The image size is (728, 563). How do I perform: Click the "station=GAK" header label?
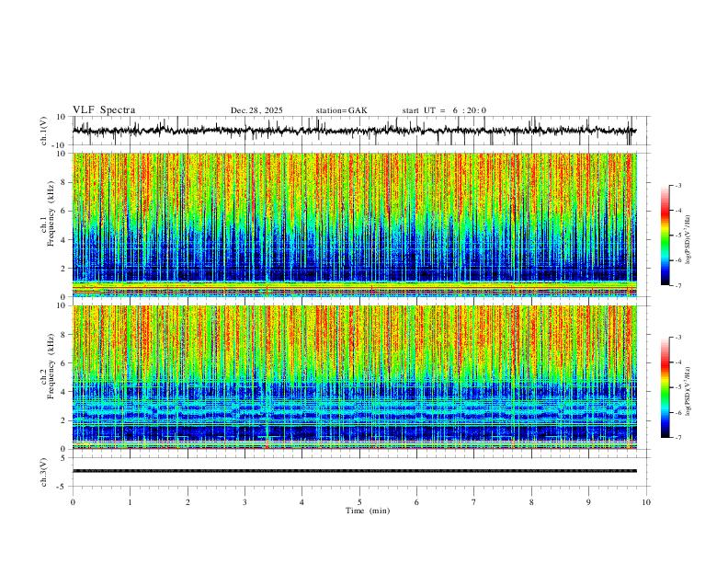click(342, 110)
